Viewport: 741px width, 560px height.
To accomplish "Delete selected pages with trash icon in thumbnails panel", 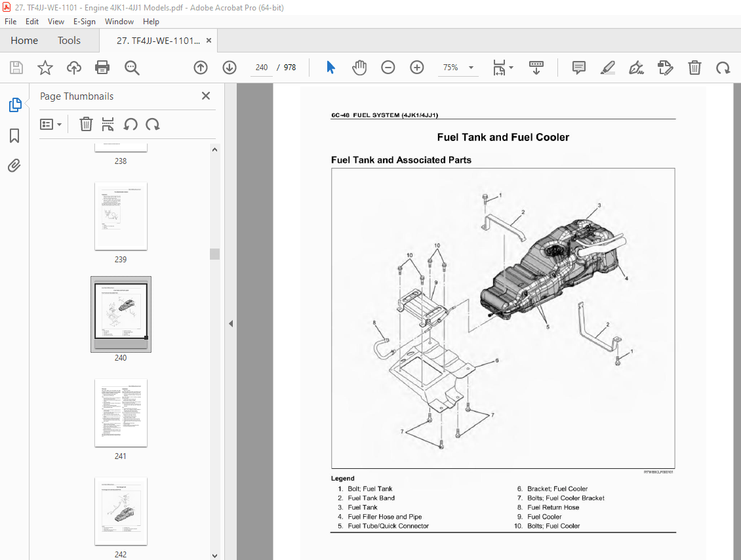I will point(86,125).
